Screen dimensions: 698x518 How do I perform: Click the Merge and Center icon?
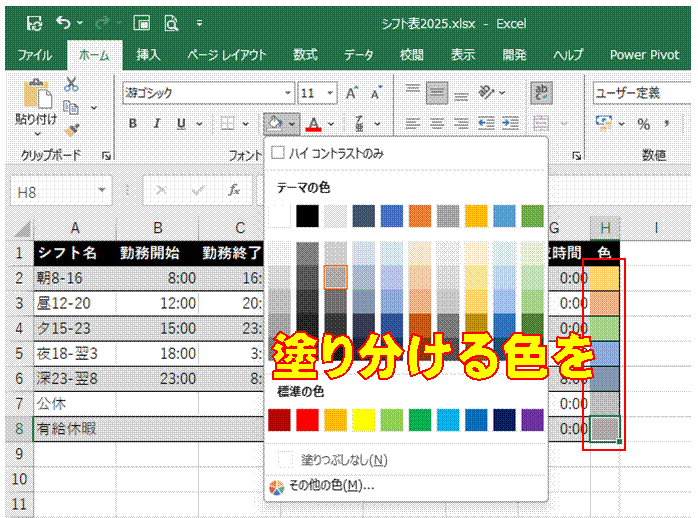(541, 123)
